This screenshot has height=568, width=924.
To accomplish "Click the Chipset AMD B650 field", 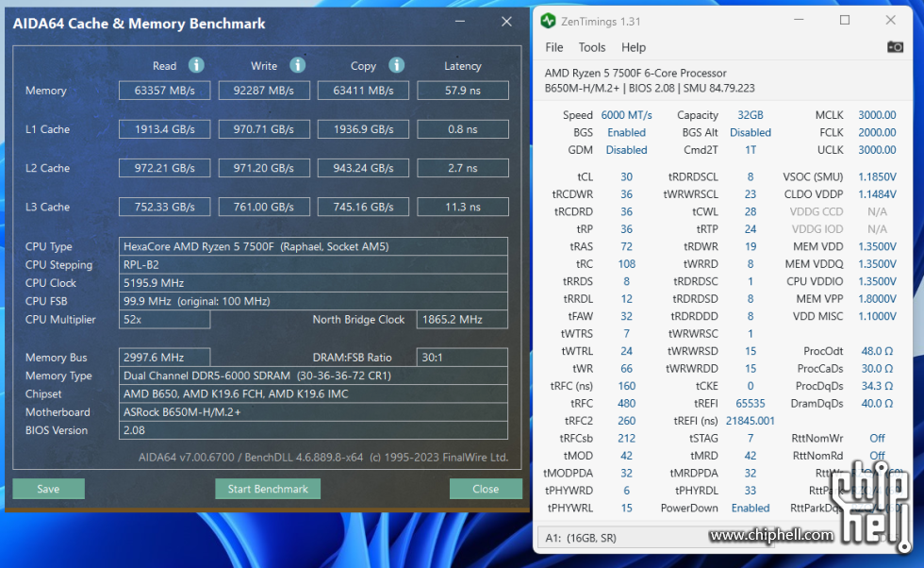I will click(x=313, y=394).
